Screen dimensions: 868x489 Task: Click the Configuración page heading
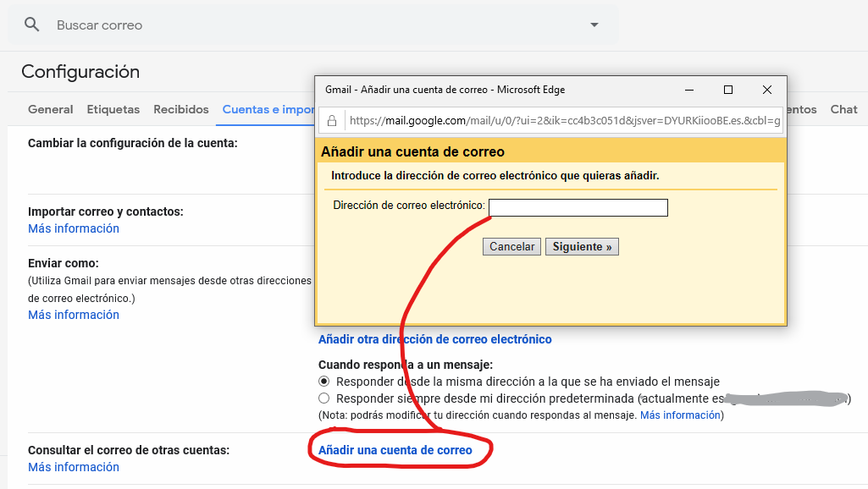click(x=80, y=71)
